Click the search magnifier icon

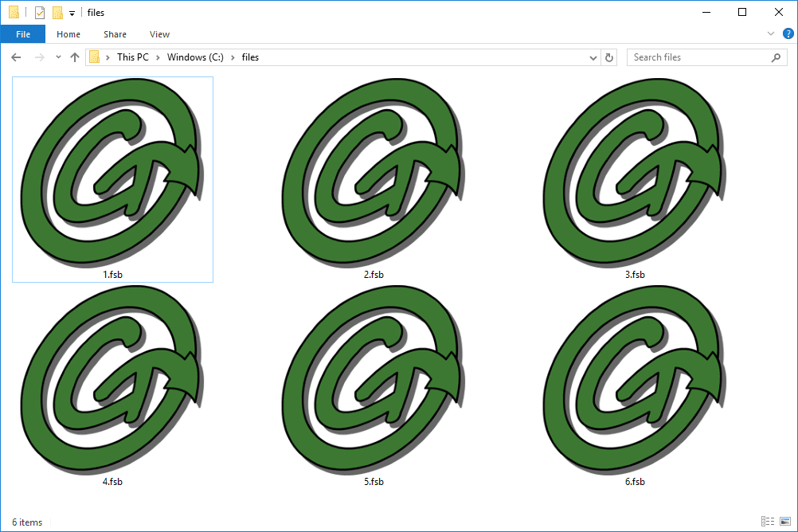pos(776,57)
